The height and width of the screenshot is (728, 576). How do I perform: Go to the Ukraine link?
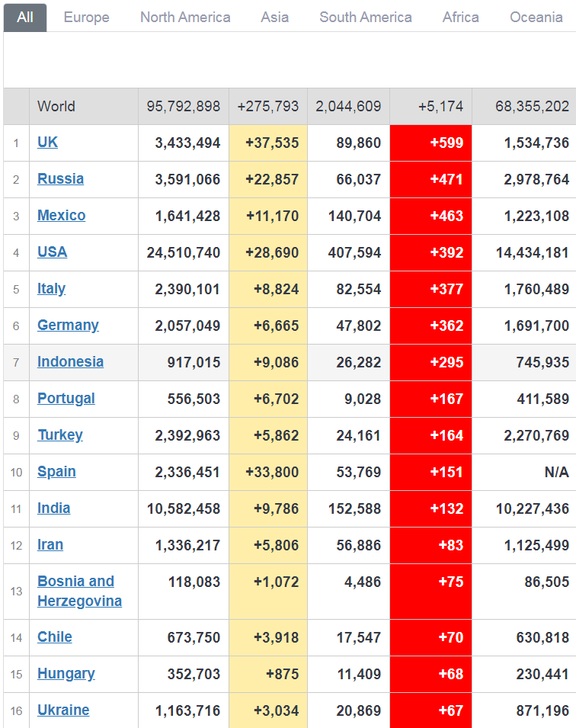pos(63,710)
